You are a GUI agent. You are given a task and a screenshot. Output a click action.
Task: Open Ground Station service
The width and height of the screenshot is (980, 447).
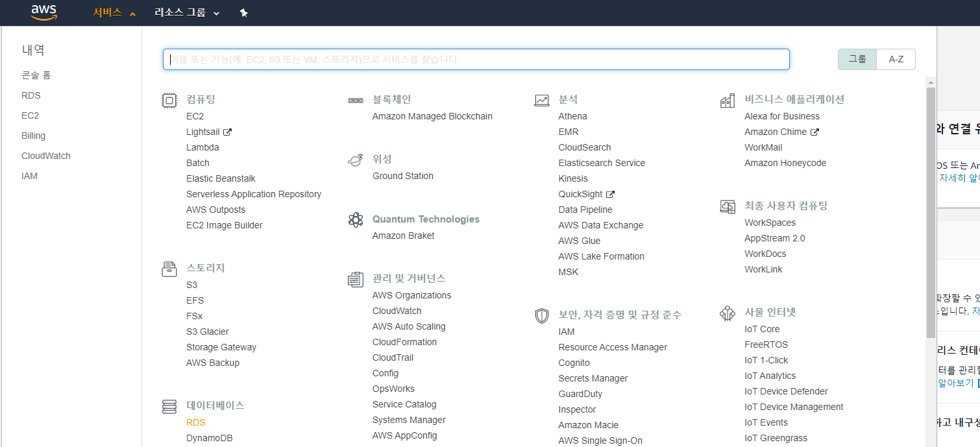coord(403,176)
